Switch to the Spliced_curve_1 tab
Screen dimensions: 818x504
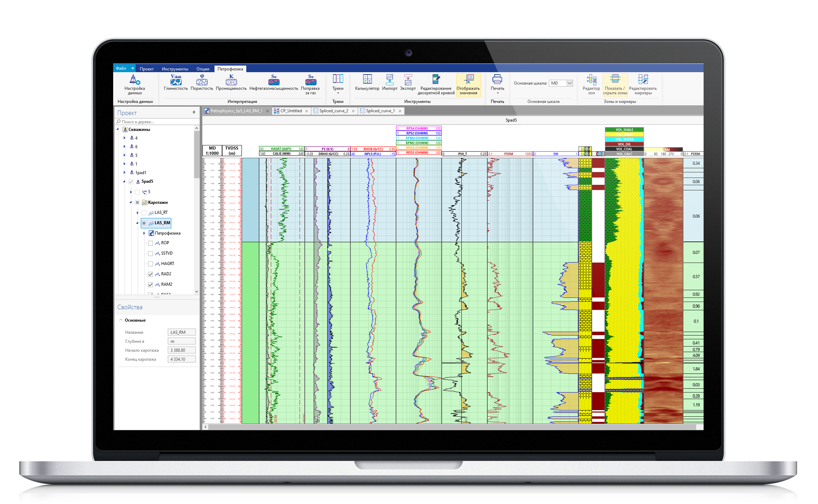pos(380,111)
